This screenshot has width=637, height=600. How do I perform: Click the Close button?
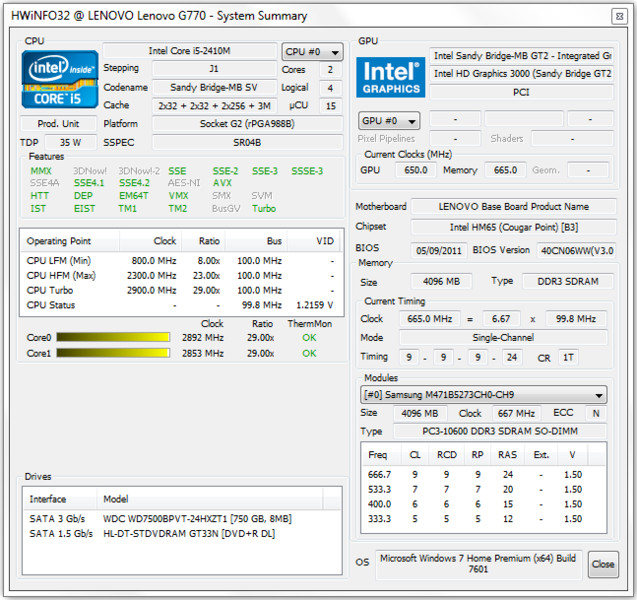pyautogui.click(x=603, y=564)
